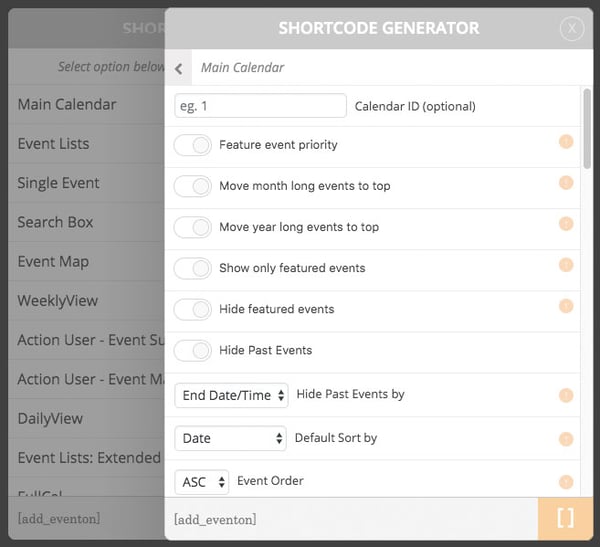Expand the ASC Event Order dropdown
Viewport: 600px width, 547px height.
tap(201, 482)
